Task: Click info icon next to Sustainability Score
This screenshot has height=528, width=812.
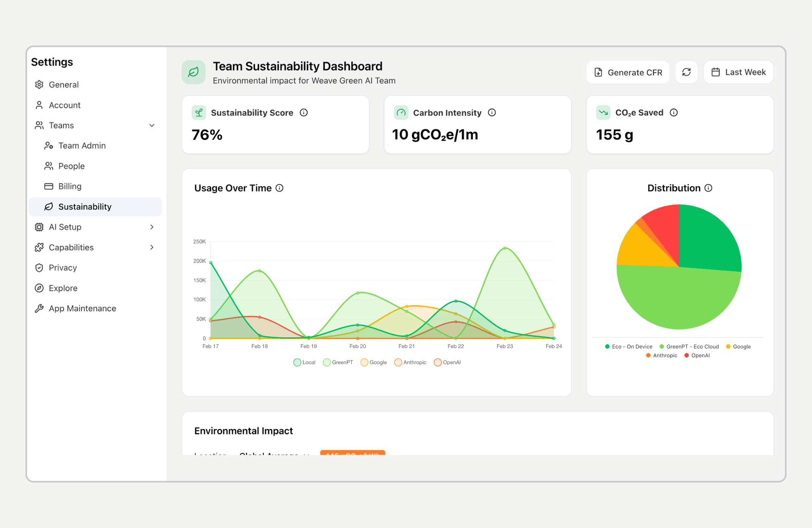Action: 304,113
